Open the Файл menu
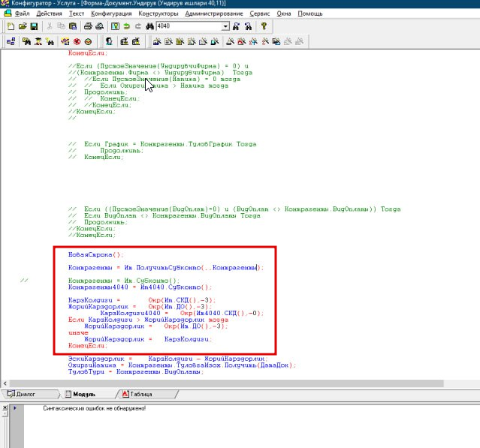Screen dimensions: 480x448 [23, 14]
